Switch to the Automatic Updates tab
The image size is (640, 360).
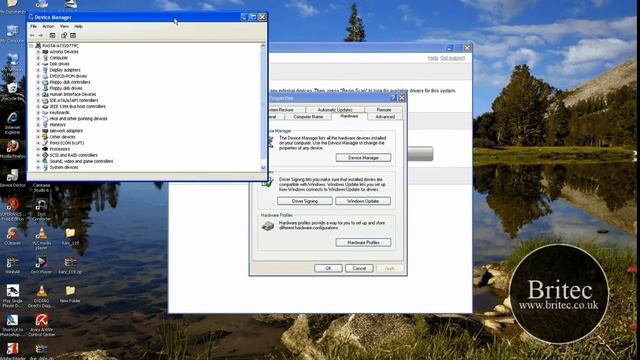tap(335, 110)
